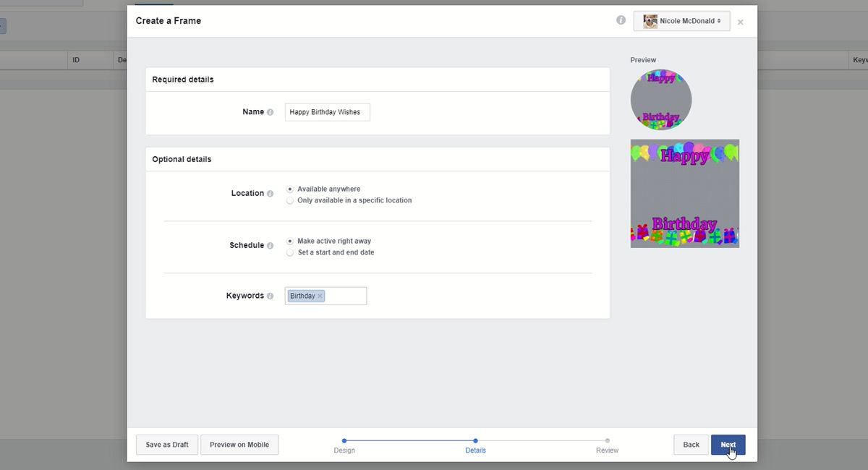Click the info icon next to Keywords
868x470 pixels.
pyautogui.click(x=271, y=296)
